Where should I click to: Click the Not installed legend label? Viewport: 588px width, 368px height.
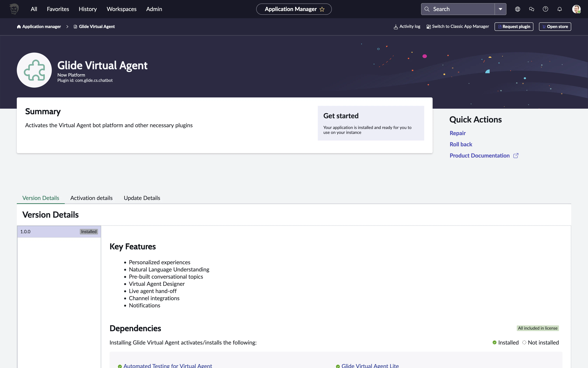(543, 342)
